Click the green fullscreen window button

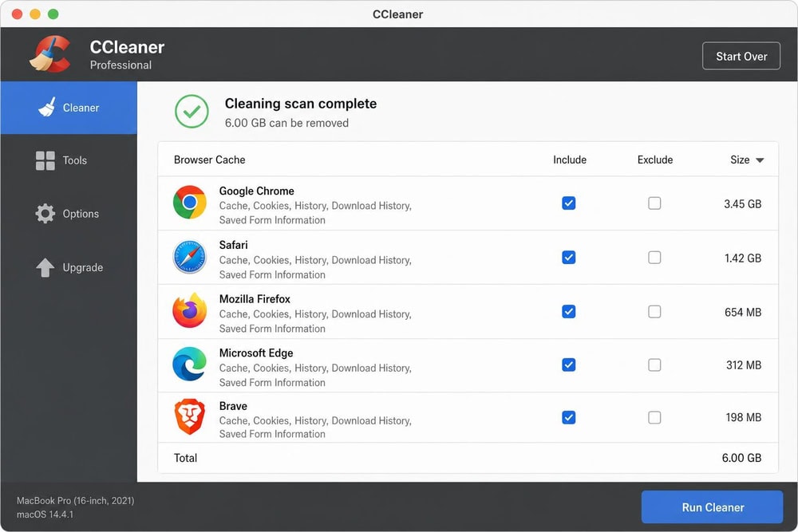[53, 14]
